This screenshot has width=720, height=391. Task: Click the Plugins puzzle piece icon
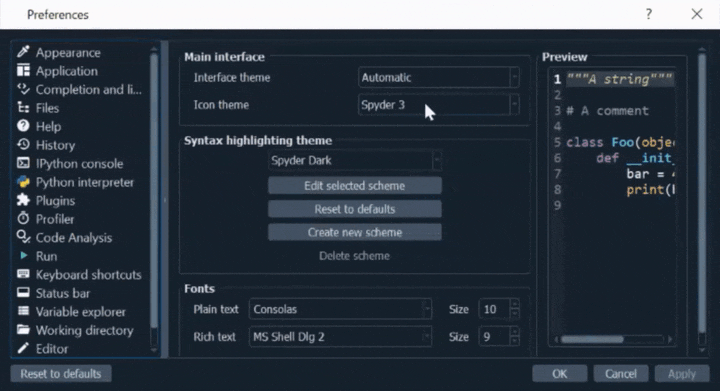[x=23, y=200]
